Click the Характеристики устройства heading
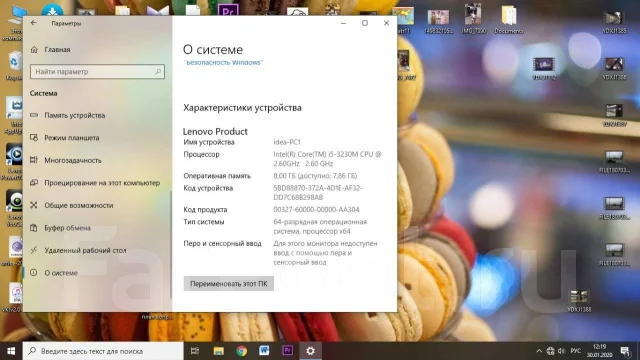 coord(242,108)
